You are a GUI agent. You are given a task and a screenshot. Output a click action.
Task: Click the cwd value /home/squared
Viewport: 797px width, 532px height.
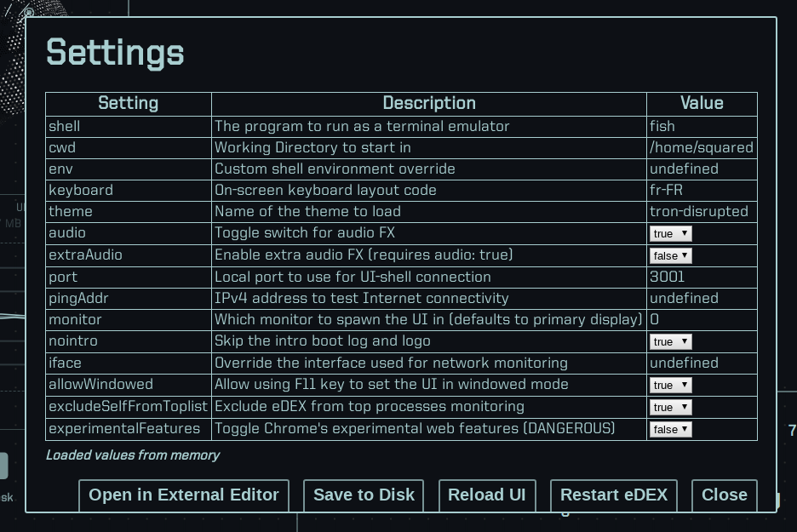(702, 147)
